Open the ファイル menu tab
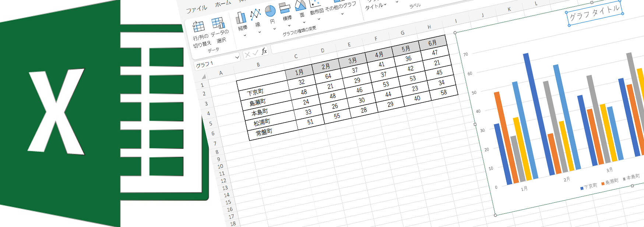Screen dimensions: 644x227 pos(196,9)
